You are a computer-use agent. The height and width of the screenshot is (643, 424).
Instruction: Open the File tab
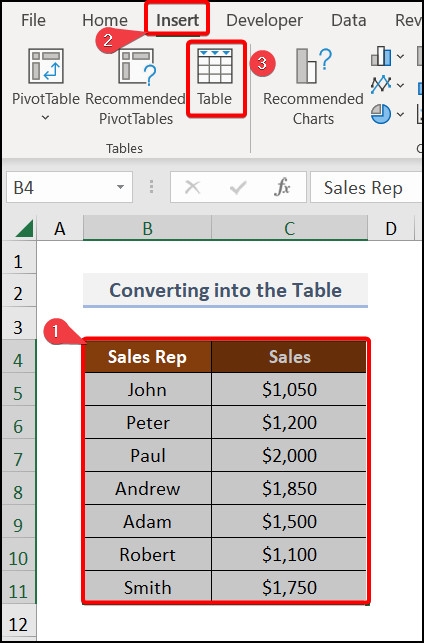pos(33,20)
